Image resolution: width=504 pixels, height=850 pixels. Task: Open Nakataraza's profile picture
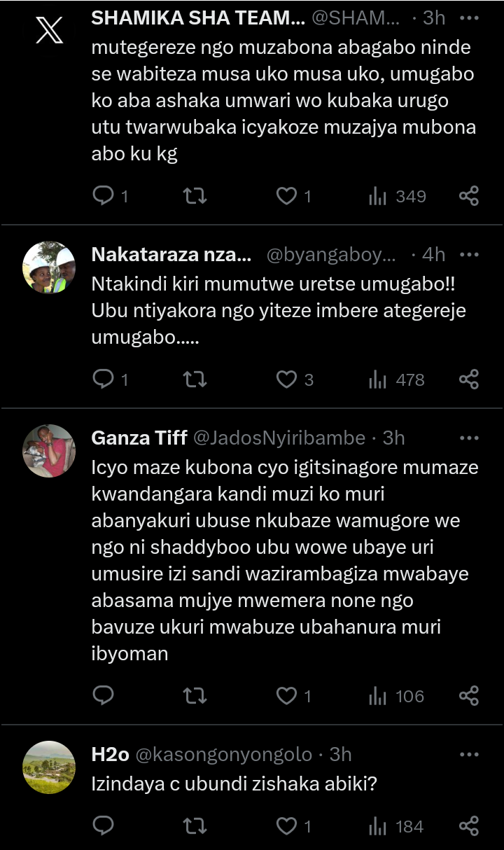pyautogui.click(x=49, y=267)
